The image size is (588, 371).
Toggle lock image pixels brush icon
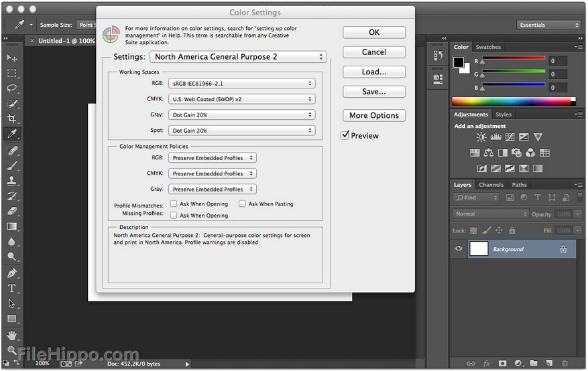click(x=486, y=230)
